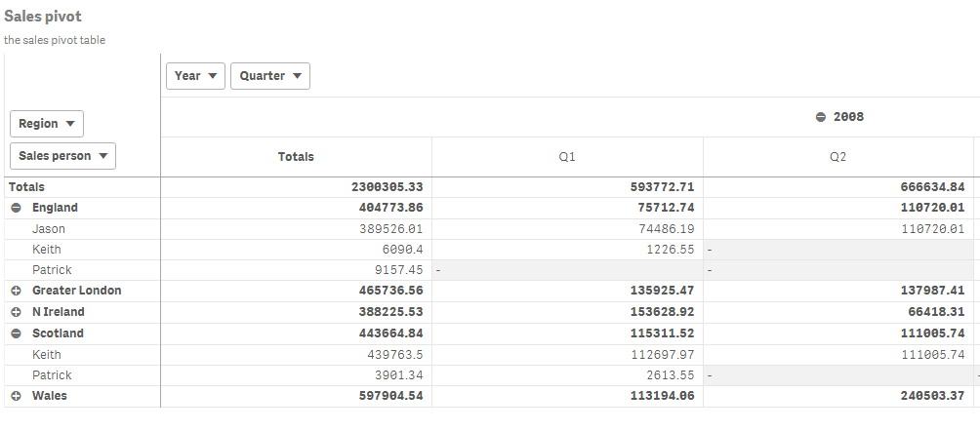
Task: Expand the Greater London region row
Action: coord(17,291)
